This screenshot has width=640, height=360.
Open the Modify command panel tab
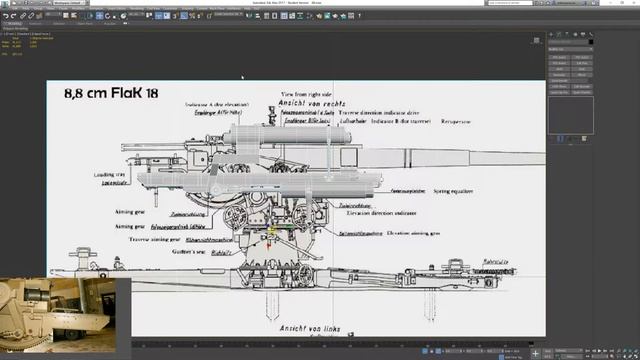pos(559,35)
